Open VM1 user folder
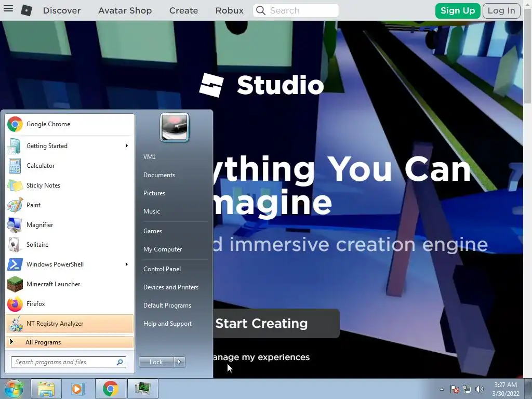 click(x=149, y=157)
